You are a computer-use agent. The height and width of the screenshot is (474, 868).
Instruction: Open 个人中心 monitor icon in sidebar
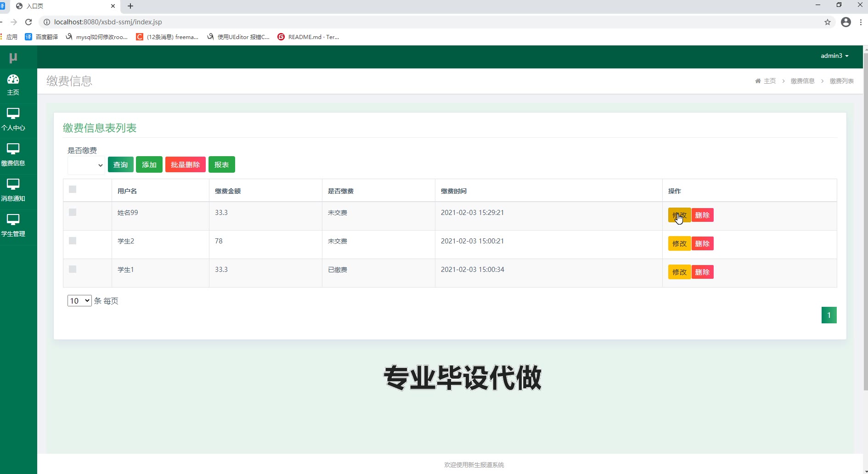(13, 113)
